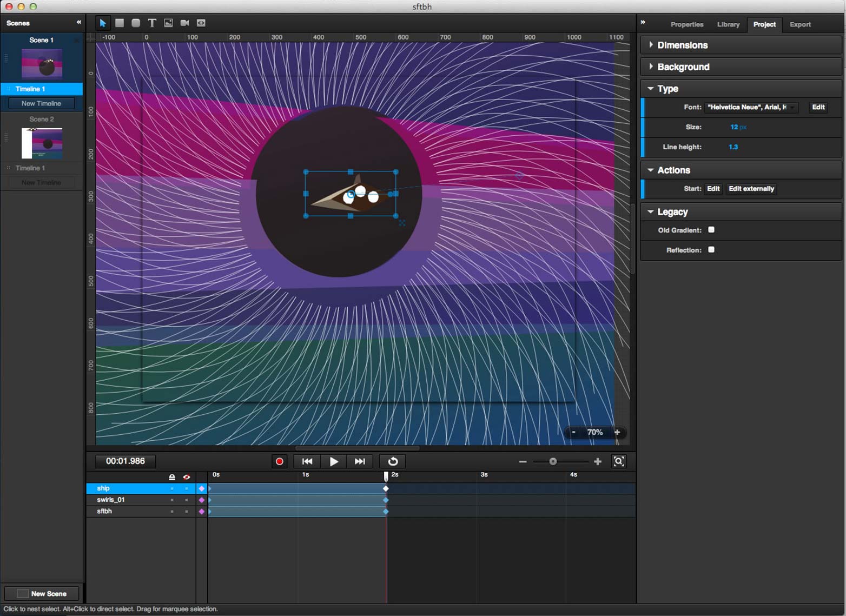Select the rectangle shape tool

[x=120, y=23]
